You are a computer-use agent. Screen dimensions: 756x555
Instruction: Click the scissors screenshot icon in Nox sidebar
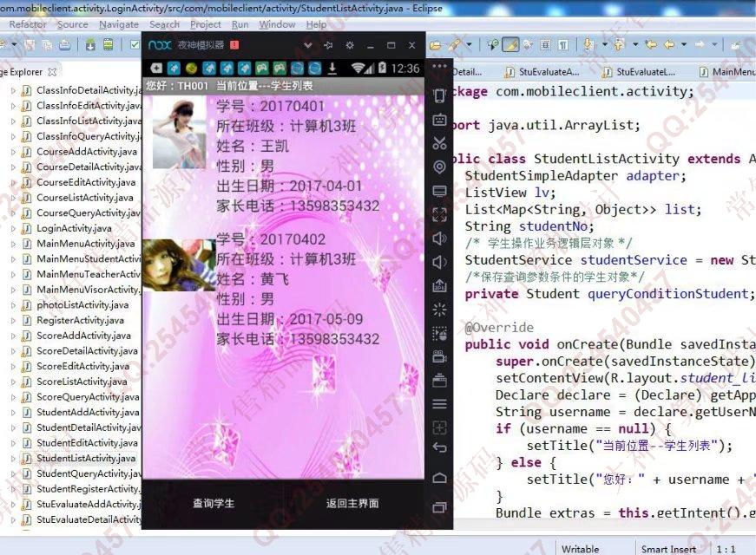(439, 143)
